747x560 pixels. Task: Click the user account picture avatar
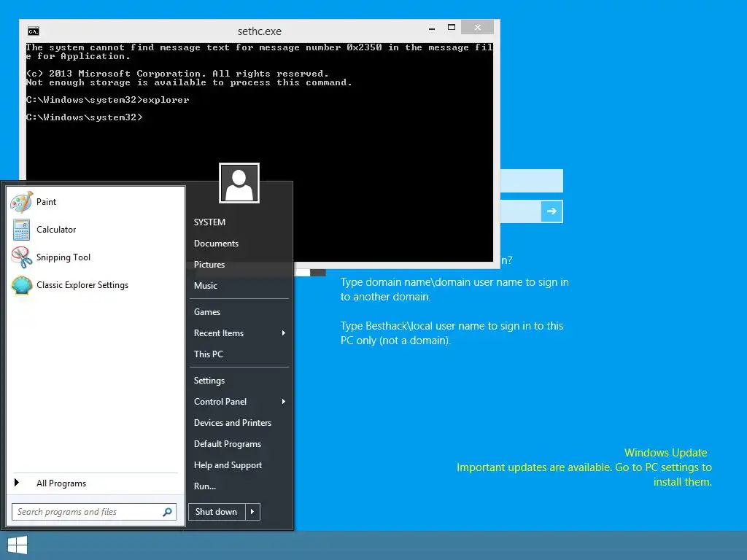click(239, 183)
